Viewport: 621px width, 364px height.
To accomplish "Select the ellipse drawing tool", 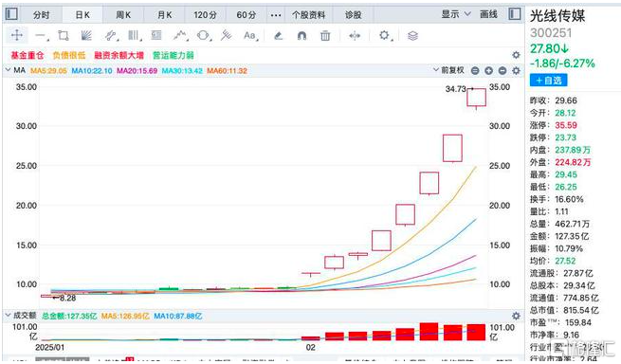I will [x=204, y=36].
